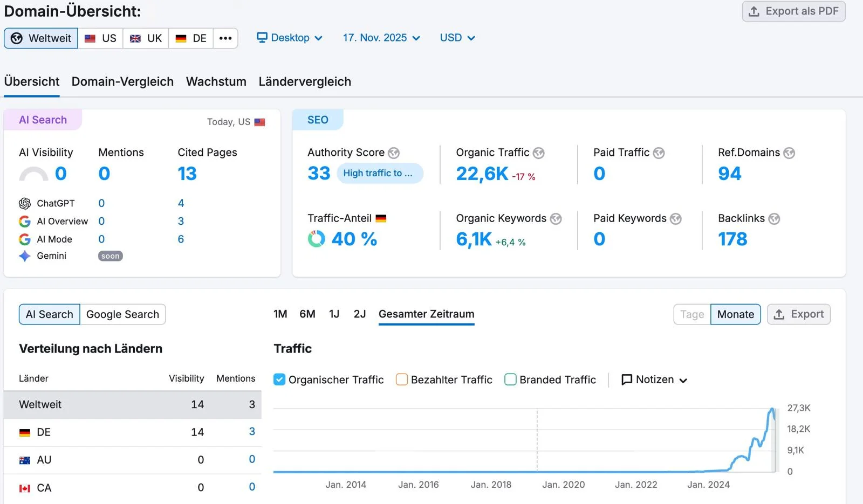Click the Export als PDF button
Image resolution: width=863 pixels, height=504 pixels.
pyautogui.click(x=793, y=11)
